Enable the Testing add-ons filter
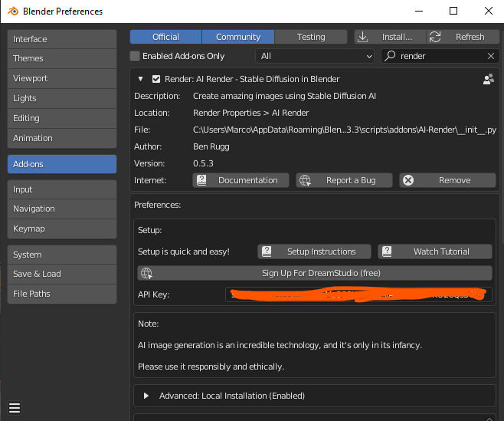Image resolution: width=504 pixels, height=421 pixels. pos(311,37)
